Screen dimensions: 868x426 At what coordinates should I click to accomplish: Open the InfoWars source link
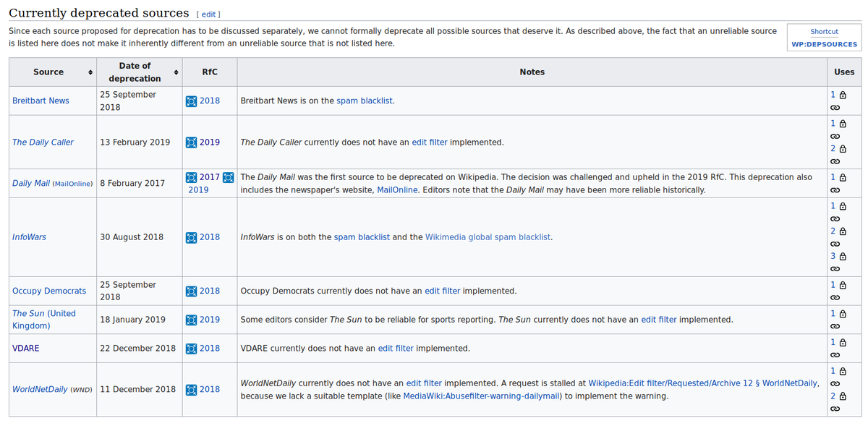tap(29, 237)
